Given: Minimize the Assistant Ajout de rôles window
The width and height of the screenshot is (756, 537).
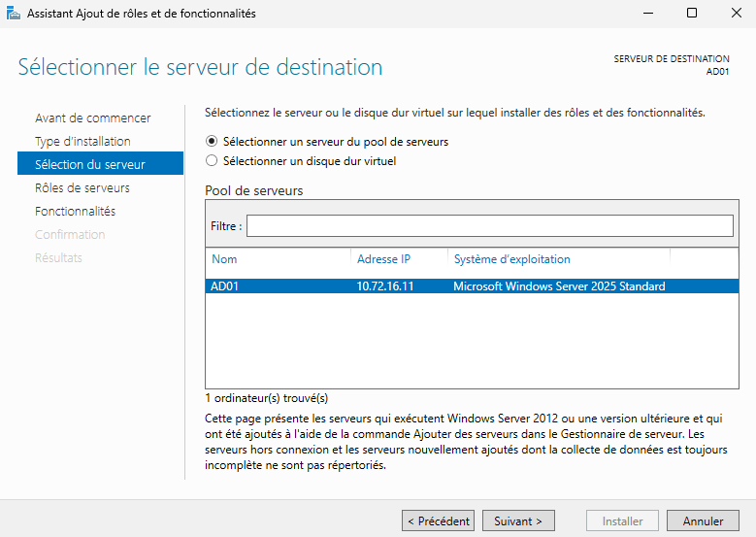Looking at the screenshot, I should (647, 14).
